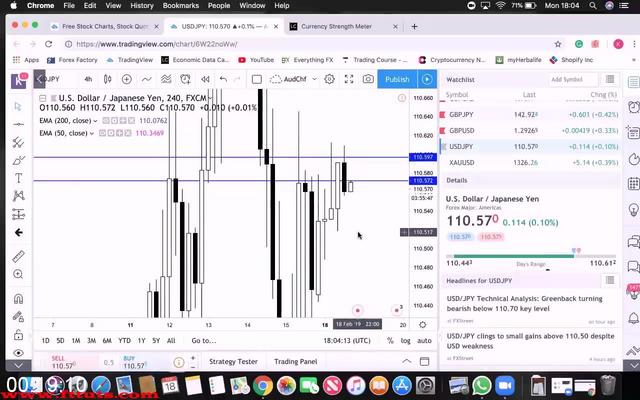Set the date range to 1D

coord(45,340)
